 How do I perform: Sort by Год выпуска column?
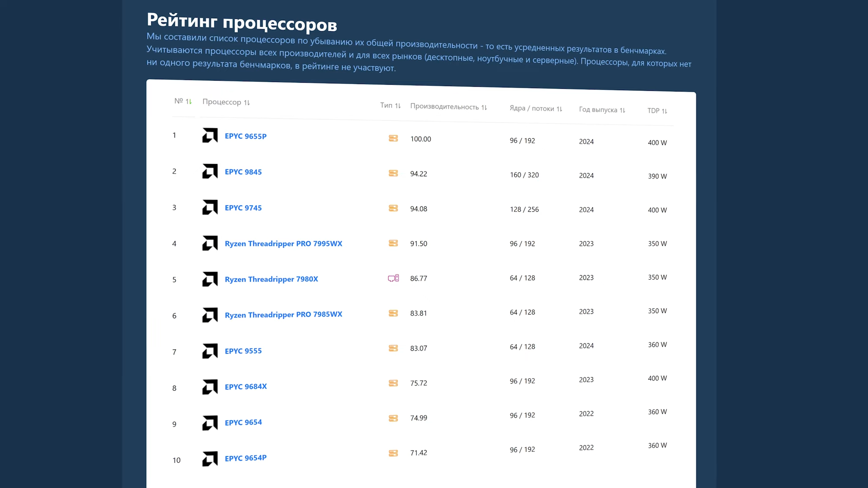[602, 110]
